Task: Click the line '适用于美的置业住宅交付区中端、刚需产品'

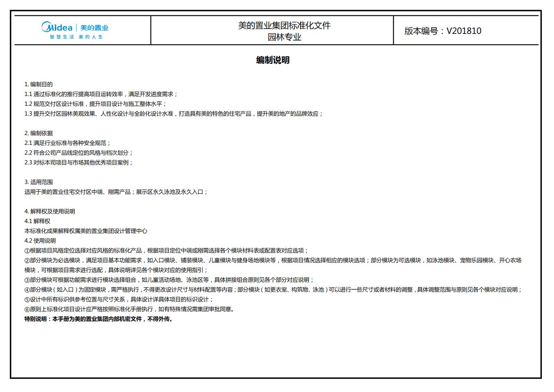Action: coord(116,192)
